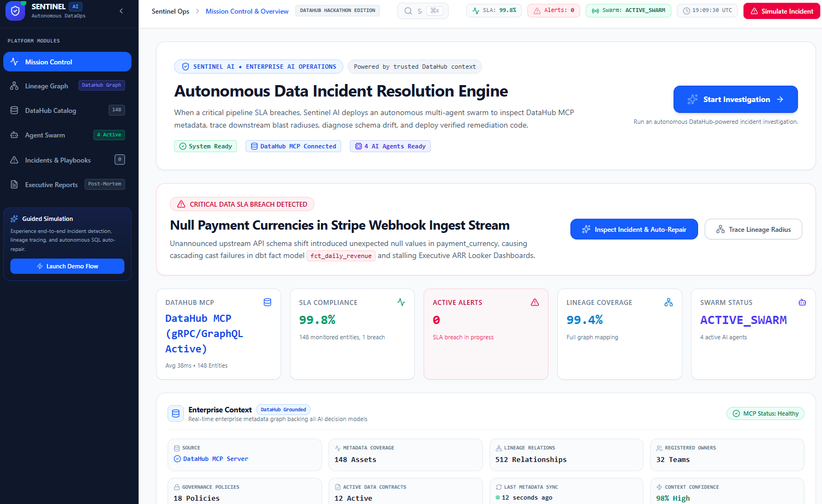Click the ACTIVE_SWARM status value

click(743, 320)
